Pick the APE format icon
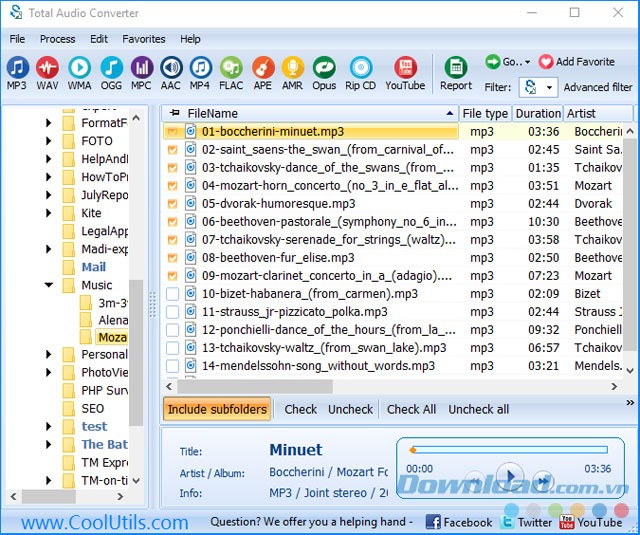The height and width of the screenshot is (535, 640). coord(263,68)
